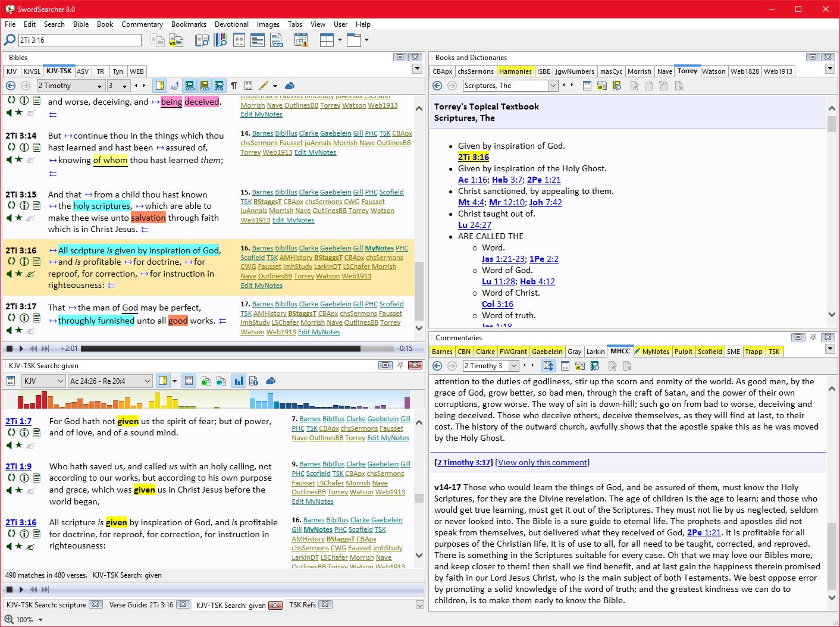This screenshot has width=840, height=627.
Task: Toggle statistics bar chart in search panel
Action: click(x=239, y=381)
